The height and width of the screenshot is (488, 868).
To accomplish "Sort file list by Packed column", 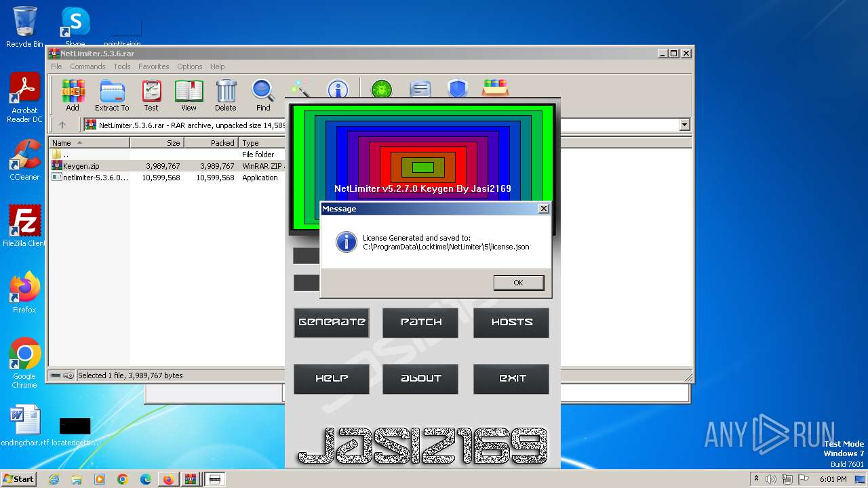I will pyautogui.click(x=211, y=143).
